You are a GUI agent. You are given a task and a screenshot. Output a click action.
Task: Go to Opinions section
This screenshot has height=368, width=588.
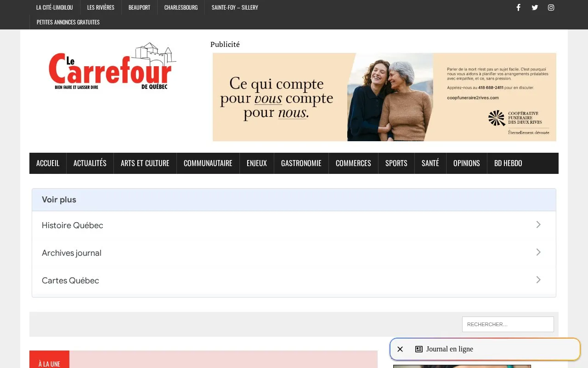click(x=467, y=163)
